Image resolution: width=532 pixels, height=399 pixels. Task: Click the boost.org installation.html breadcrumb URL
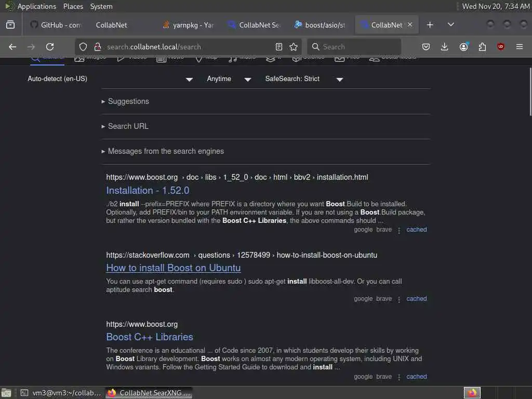[237, 177]
